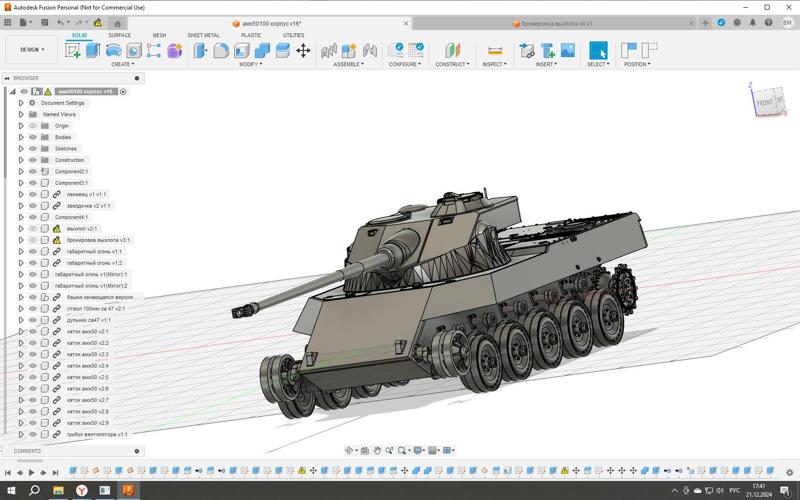
Task: Click the Home tab icon
Action: [117, 23]
